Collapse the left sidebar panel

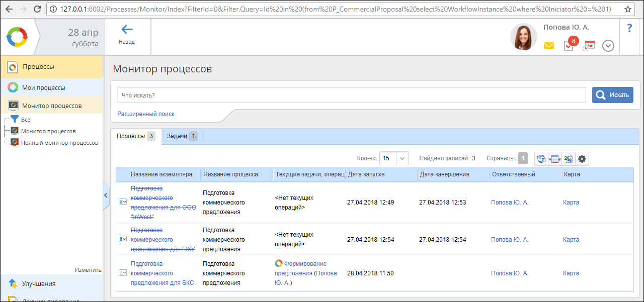pyautogui.click(x=106, y=195)
